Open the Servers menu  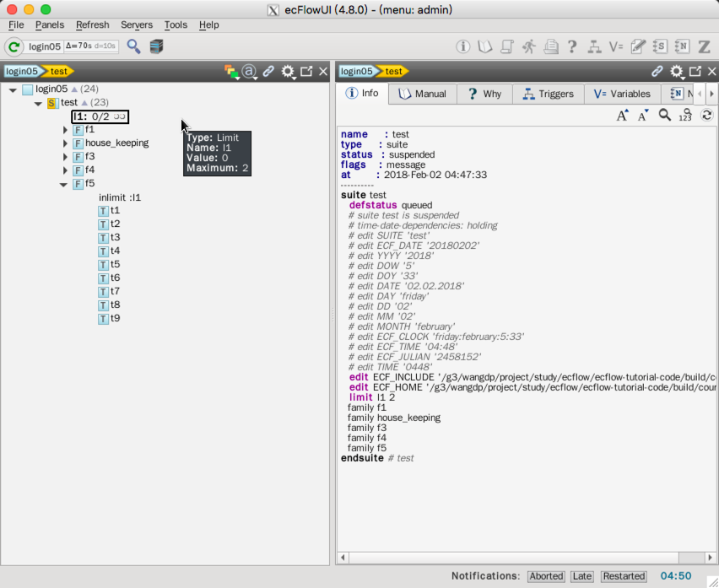click(x=137, y=24)
